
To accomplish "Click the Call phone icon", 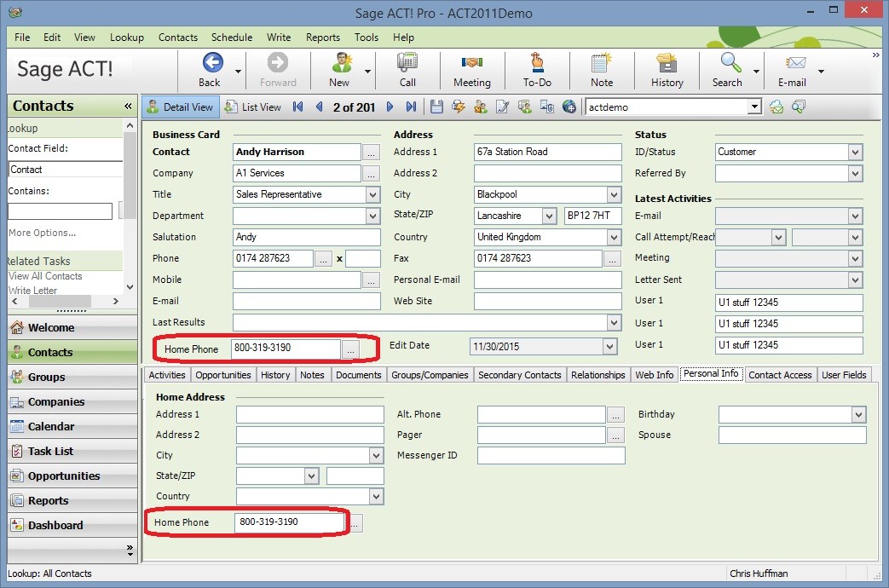I will click(x=407, y=62).
